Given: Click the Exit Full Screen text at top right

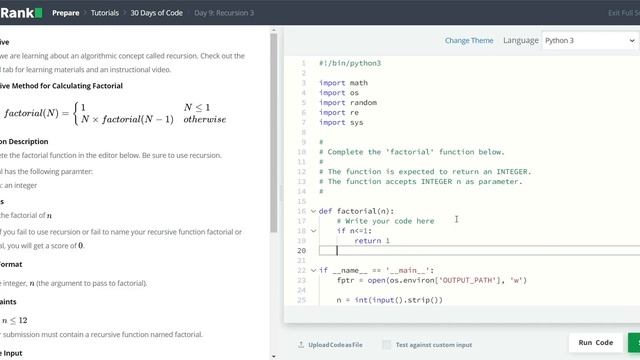Looking at the screenshot, I should click(x=624, y=13).
